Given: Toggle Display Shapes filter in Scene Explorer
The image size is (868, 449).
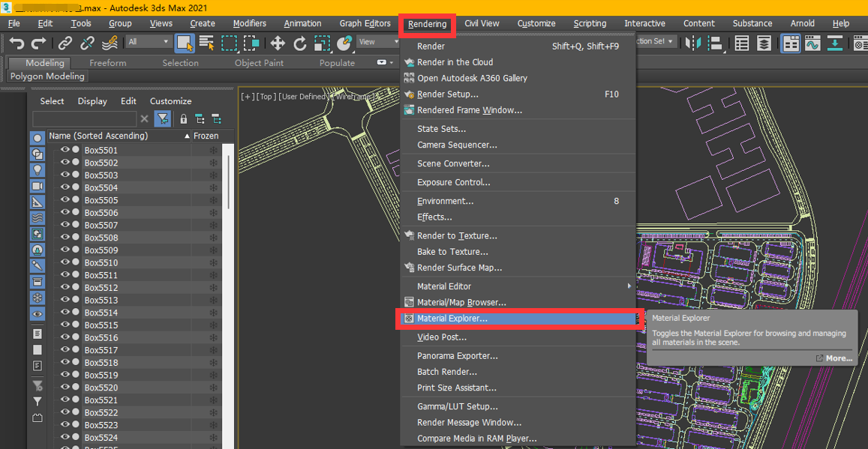Looking at the screenshot, I should coord(37,154).
